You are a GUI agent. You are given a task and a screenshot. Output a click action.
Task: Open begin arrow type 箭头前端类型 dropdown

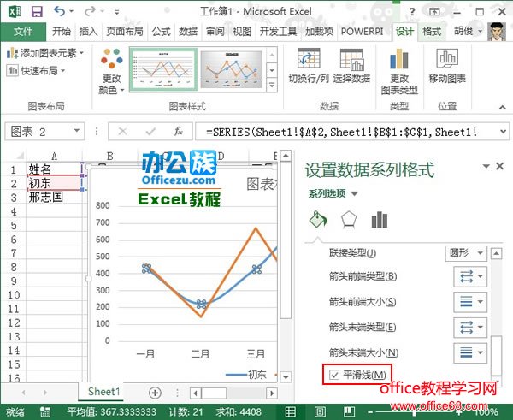470,276
